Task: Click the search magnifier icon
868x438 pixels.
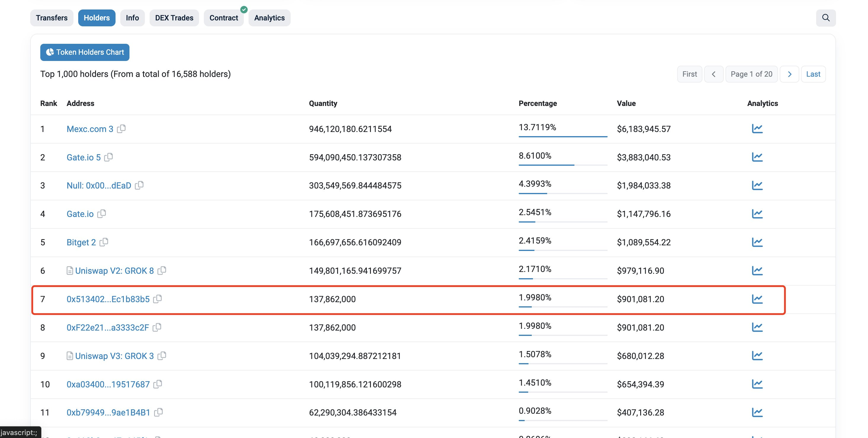Action: pos(826,18)
